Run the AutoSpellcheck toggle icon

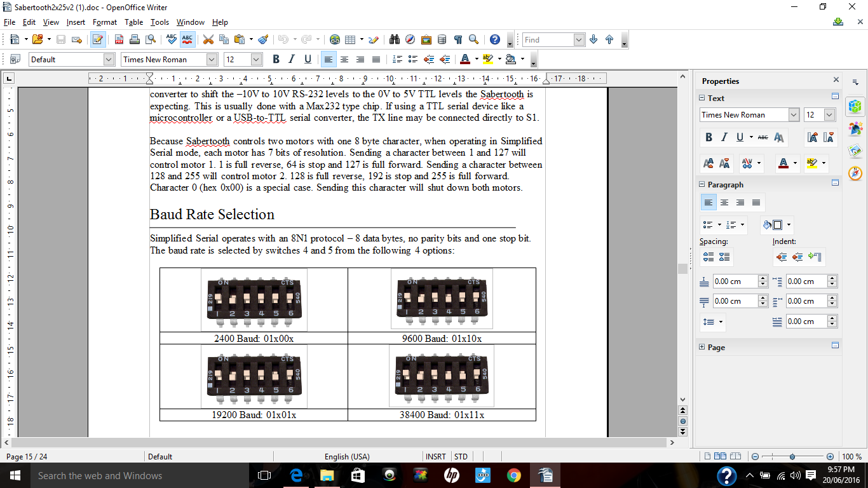click(186, 39)
